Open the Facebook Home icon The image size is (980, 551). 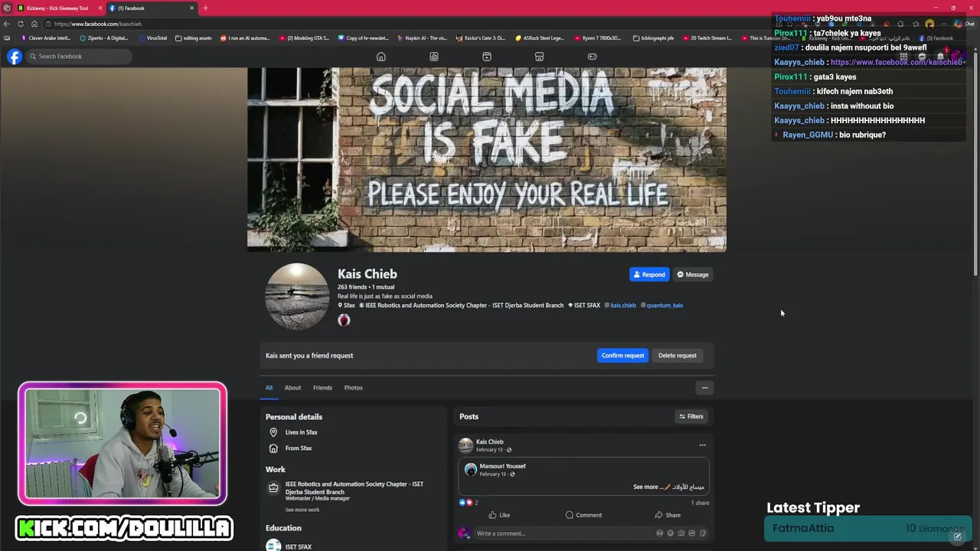[x=381, y=57]
